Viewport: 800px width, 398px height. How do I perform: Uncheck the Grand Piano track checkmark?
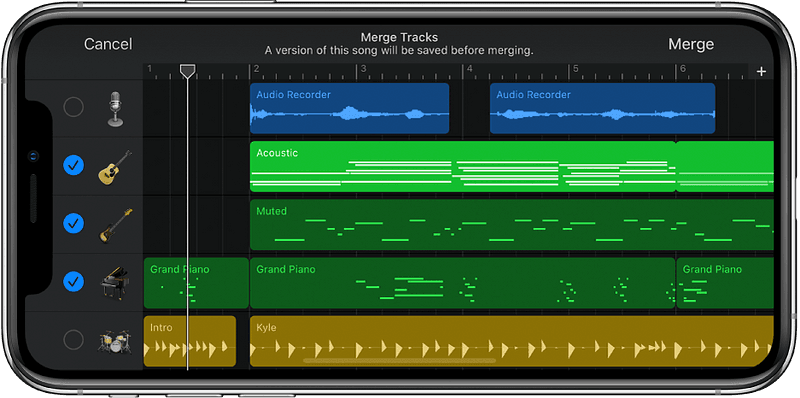(73, 282)
